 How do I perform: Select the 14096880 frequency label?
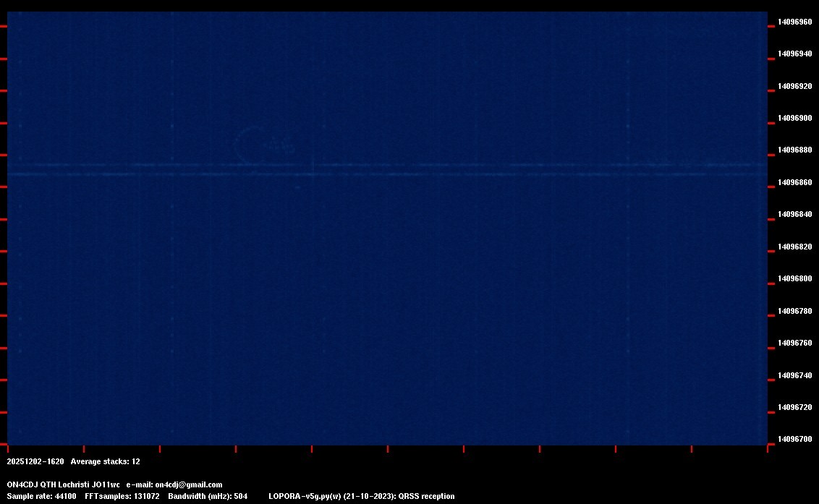pos(794,150)
